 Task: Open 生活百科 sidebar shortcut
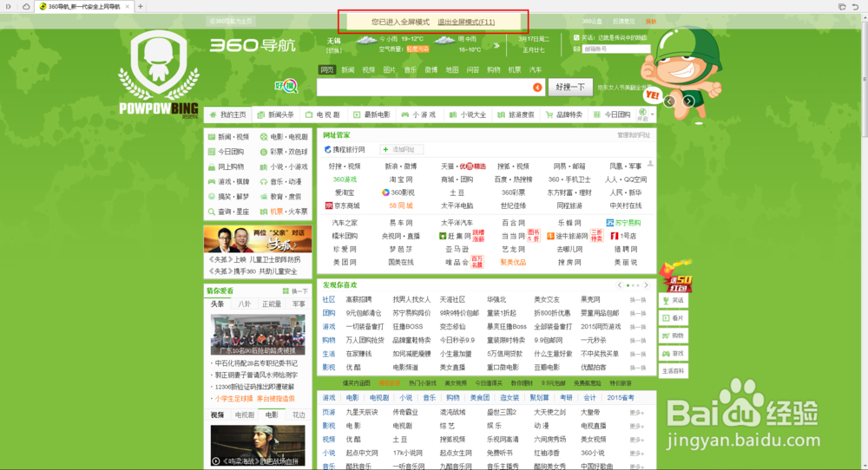[x=674, y=371]
